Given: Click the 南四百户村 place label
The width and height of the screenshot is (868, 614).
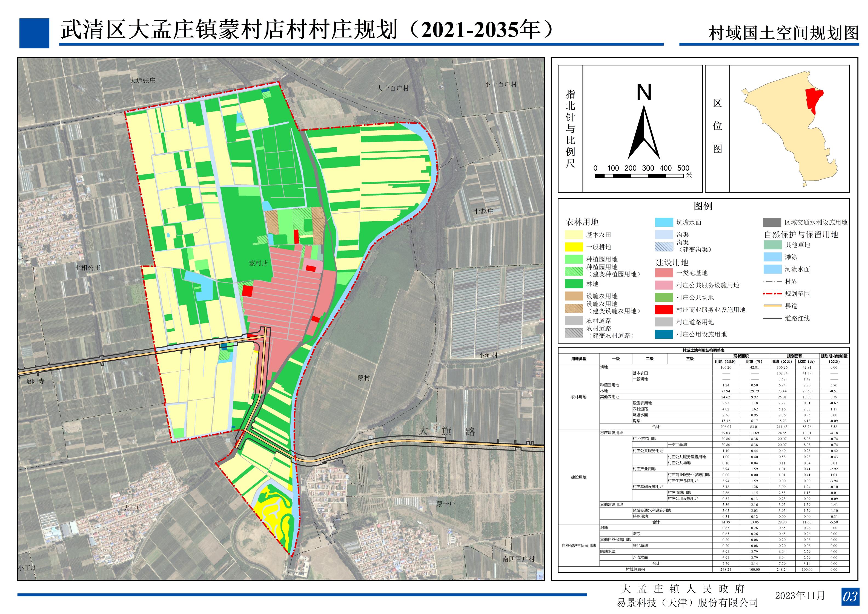Looking at the screenshot, I should (x=519, y=559).
